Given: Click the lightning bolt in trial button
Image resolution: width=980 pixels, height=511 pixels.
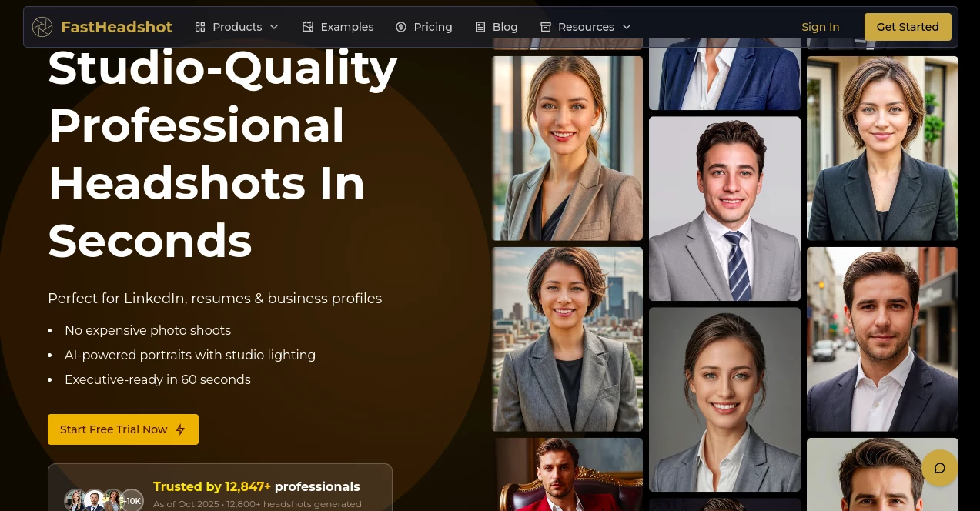Looking at the screenshot, I should [x=180, y=429].
